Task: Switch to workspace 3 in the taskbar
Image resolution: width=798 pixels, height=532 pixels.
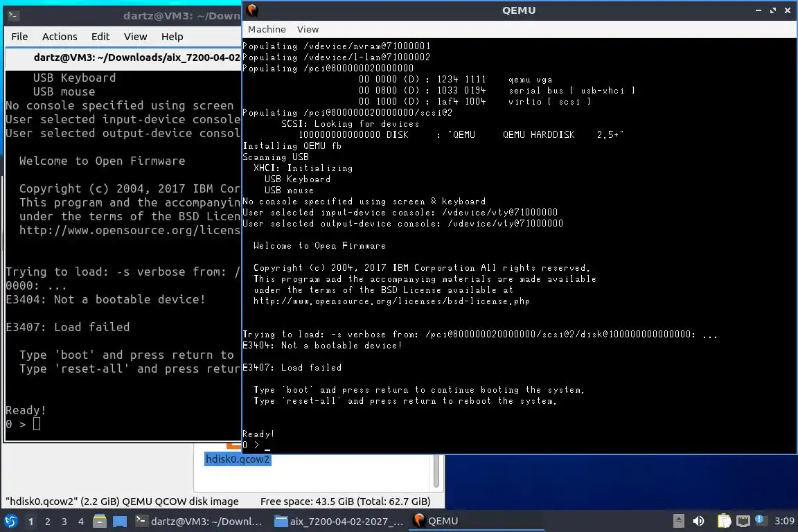Action: coord(64,522)
